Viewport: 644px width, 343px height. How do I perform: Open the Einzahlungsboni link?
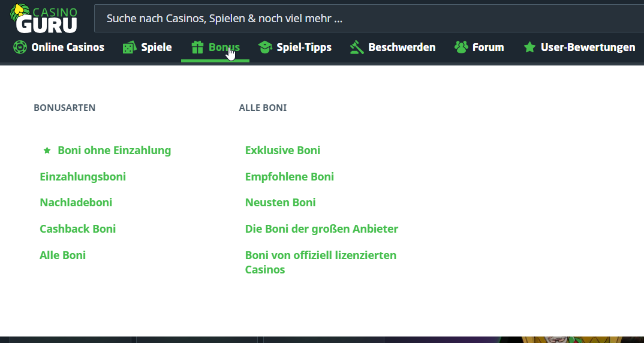point(83,177)
